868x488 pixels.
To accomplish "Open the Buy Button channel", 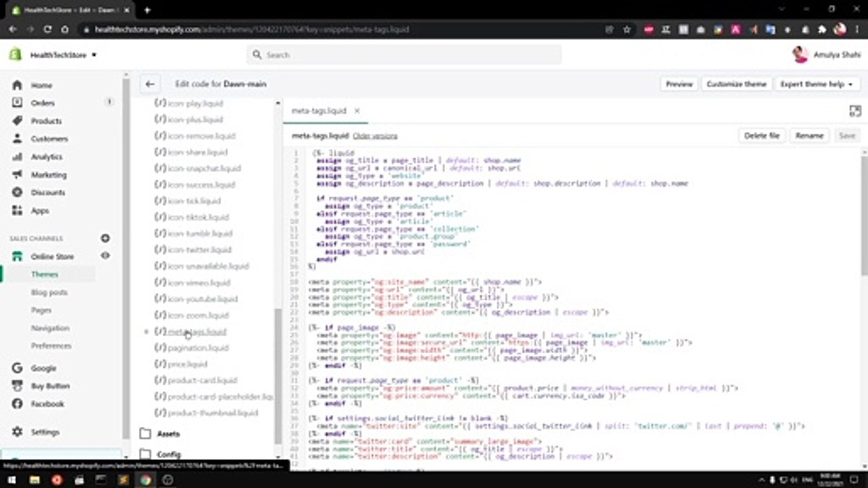I will [50, 386].
